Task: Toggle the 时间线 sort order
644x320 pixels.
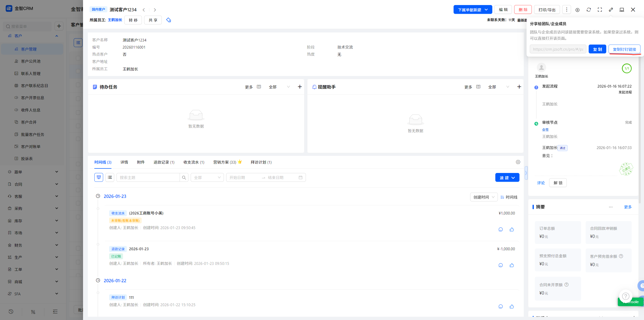Action: (x=509, y=197)
